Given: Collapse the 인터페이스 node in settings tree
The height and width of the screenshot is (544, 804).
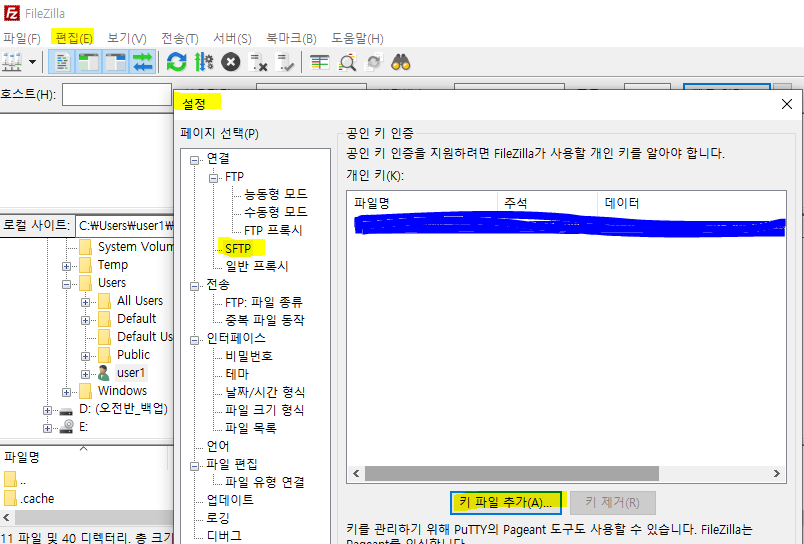Looking at the screenshot, I should [194, 340].
